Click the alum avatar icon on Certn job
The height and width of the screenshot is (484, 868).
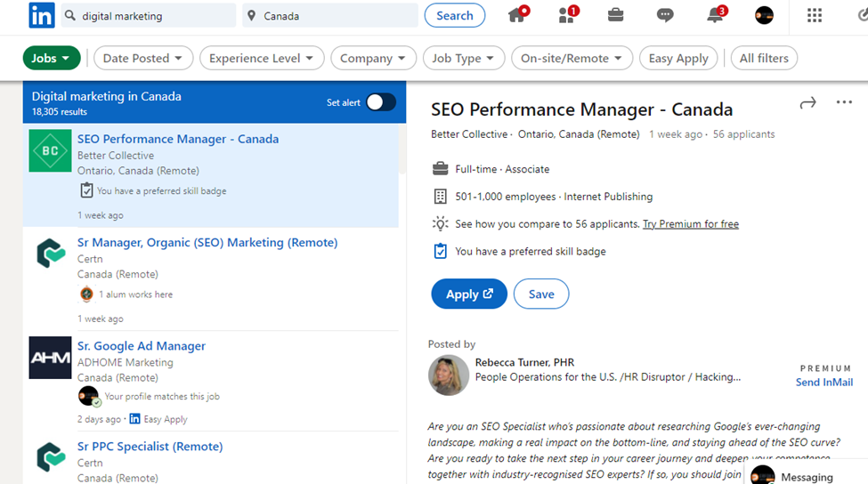pos(87,294)
